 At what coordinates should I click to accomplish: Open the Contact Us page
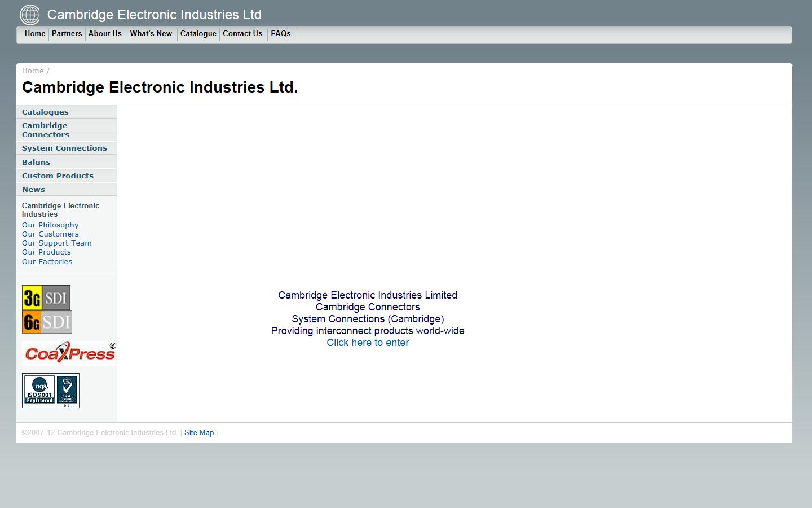[x=242, y=34]
